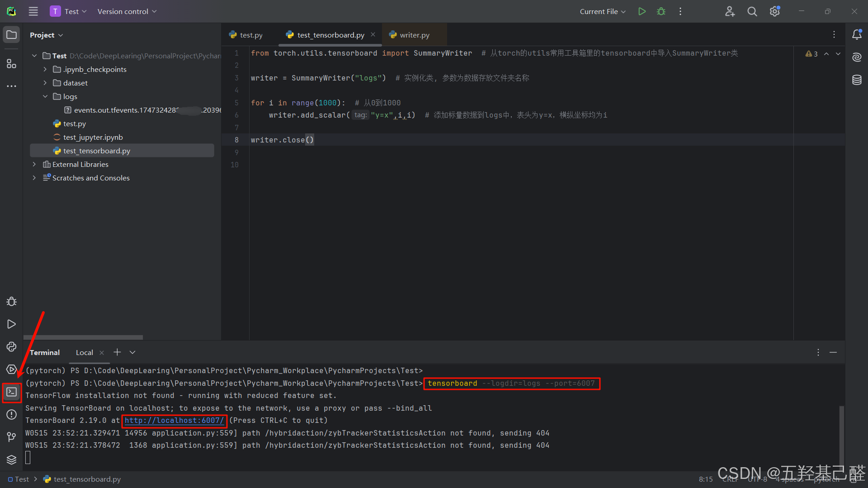Open the Run tool window
Screen dimensions: 868x488
(x=12, y=324)
